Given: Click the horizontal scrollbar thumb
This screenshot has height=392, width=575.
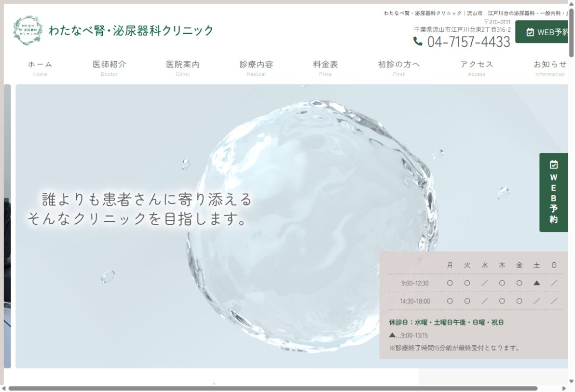Looking at the screenshot, I should click(273, 388).
